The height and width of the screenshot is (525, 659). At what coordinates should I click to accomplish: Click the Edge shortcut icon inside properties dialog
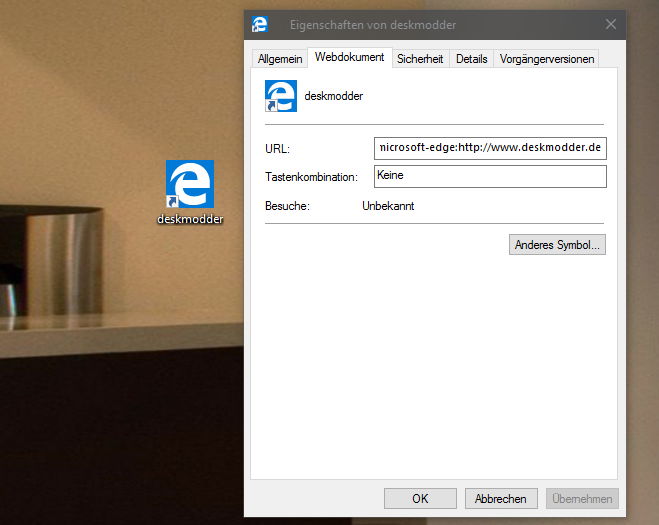pos(281,96)
